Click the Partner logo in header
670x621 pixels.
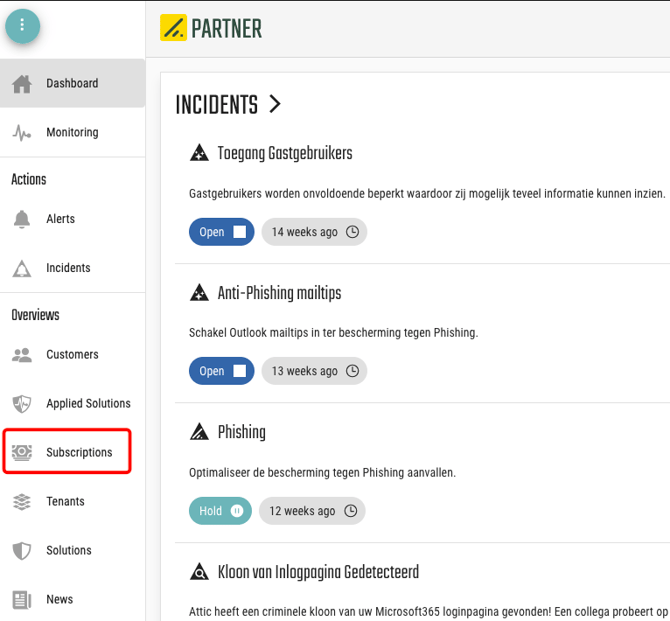211,28
